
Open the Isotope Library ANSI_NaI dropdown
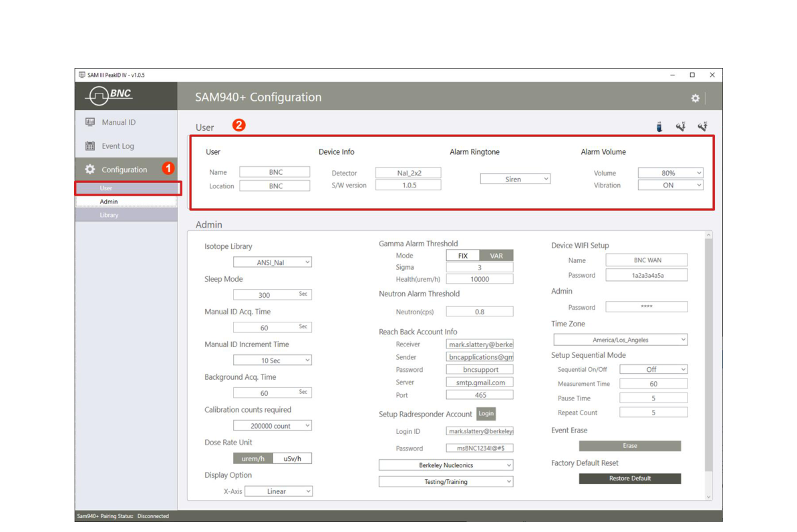click(x=273, y=262)
